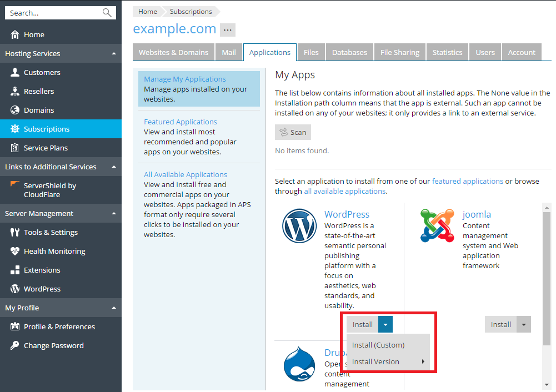Toggle the WordPress Install dropdown arrow
Image resolution: width=556 pixels, height=392 pixels.
pos(385,324)
